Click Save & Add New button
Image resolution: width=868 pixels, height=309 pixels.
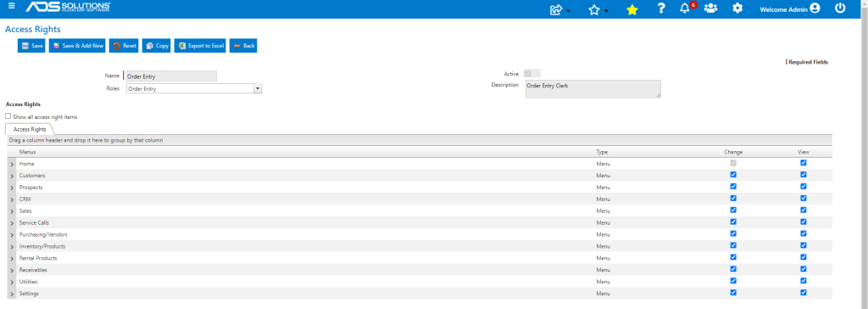77,46
